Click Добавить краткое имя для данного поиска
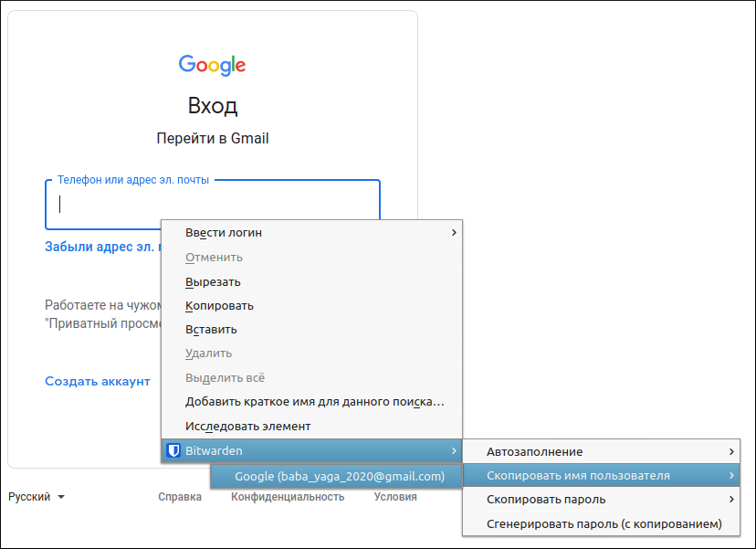This screenshot has height=549, width=756. pyautogui.click(x=314, y=402)
